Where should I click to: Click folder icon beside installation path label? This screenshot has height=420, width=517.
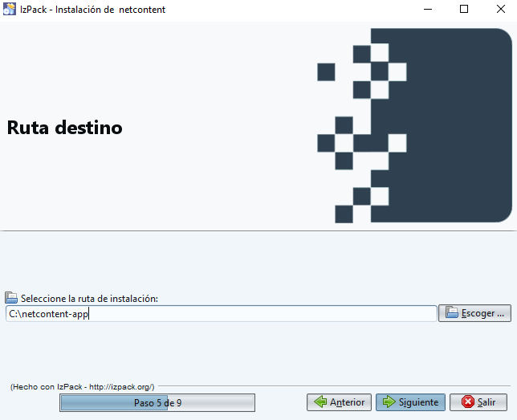[x=11, y=298]
